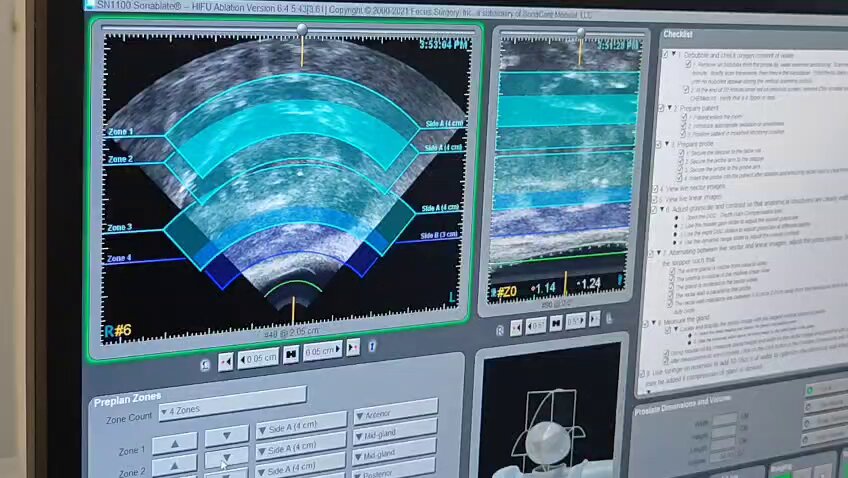Toggle checklist step 2 Prepare patient checkbox

pos(661,109)
